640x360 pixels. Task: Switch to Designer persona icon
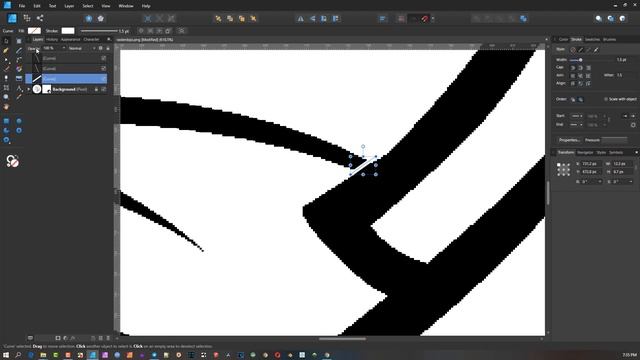point(12,18)
